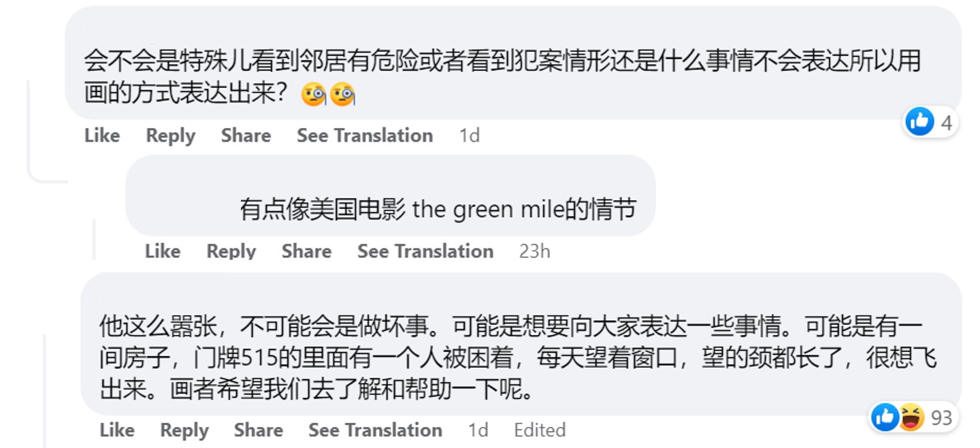This screenshot has height=448, width=980.
Task: Click the haha emoji reaction beside count 93
Action: click(911, 417)
